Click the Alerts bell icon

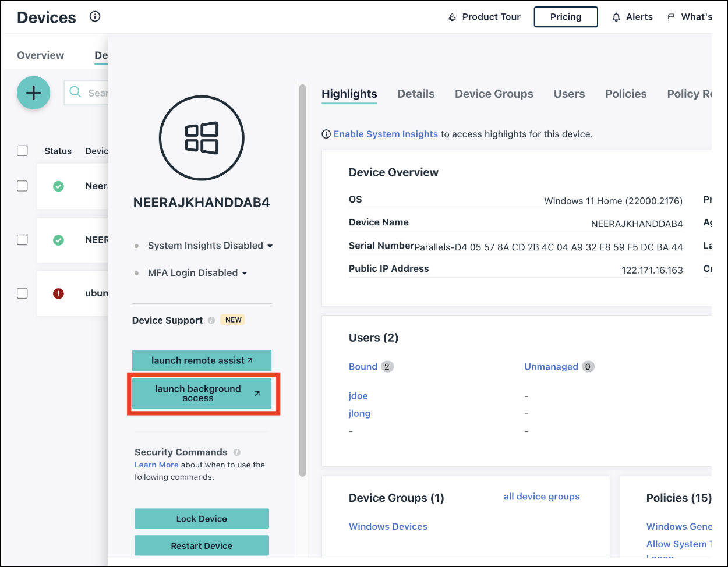[616, 17]
